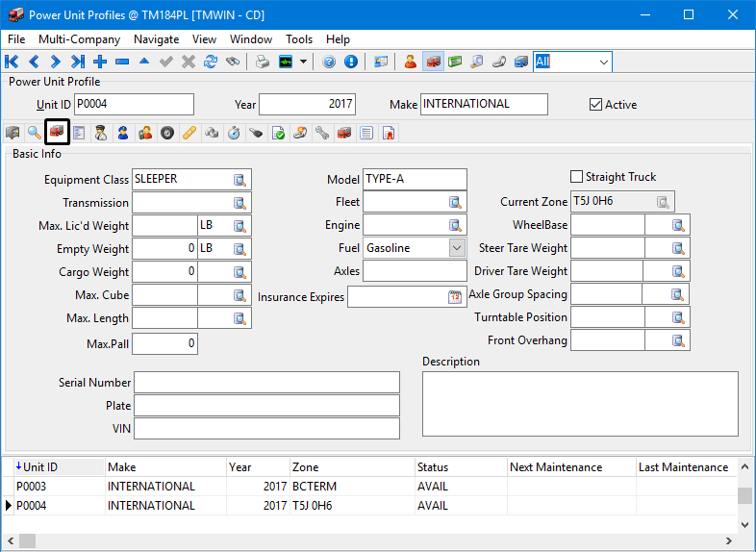756x552 pixels.
Task: Go to the first record
Action: pyautogui.click(x=13, y=62)
